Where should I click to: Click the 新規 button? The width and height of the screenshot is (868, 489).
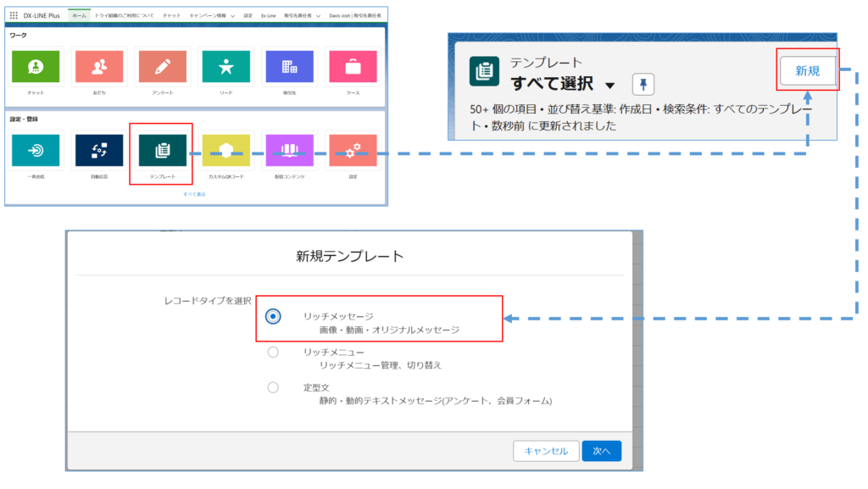[807, 71]
